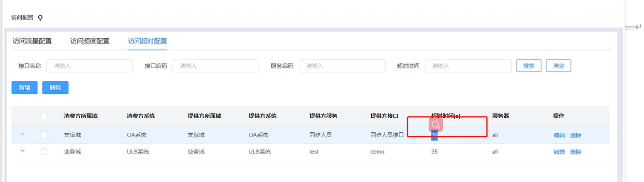Click the 搜索 button
This screenshot has height=182, width=644.
(529, 66)
